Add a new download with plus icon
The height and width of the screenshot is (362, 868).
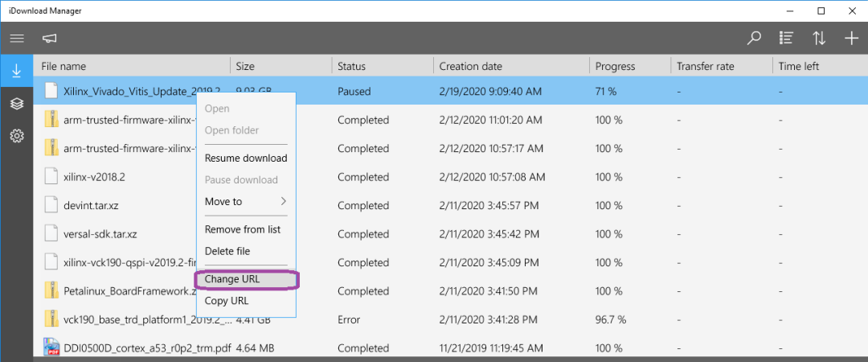tap(851, 39)
